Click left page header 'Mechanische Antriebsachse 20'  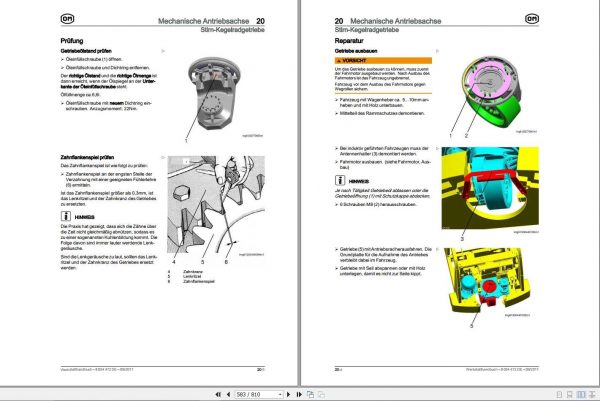click(x=211, y=21)
